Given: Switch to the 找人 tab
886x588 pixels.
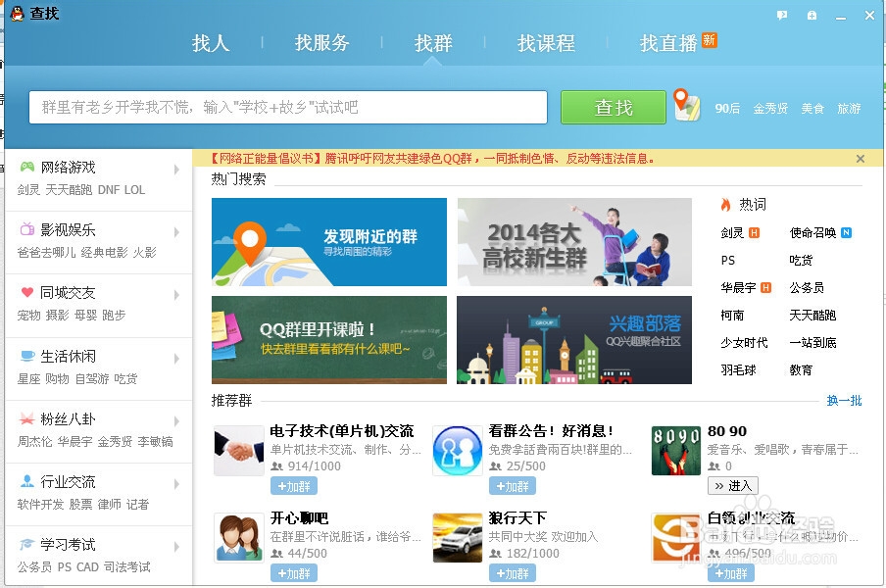Looking at the screenshot, I should click(x=211, y=43).
